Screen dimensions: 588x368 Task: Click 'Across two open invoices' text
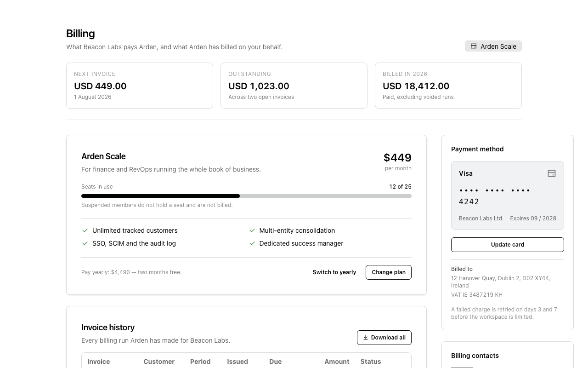[x=261, y=97]
